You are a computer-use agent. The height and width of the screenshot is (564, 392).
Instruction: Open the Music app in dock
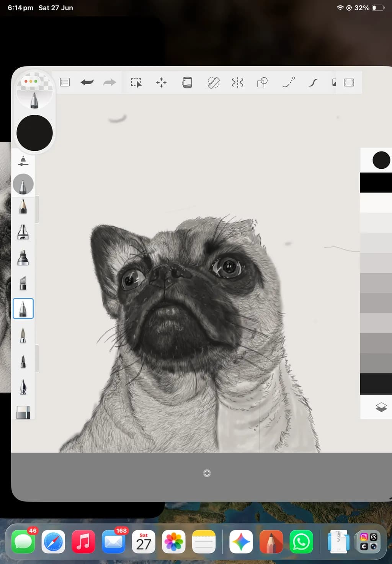83,542
